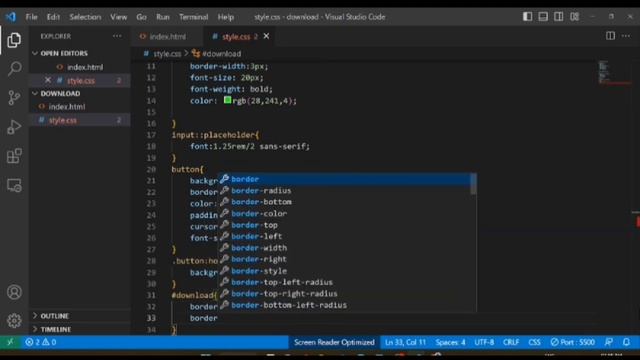
Task: Switch to the index.html tab
Action: [167, 36]
